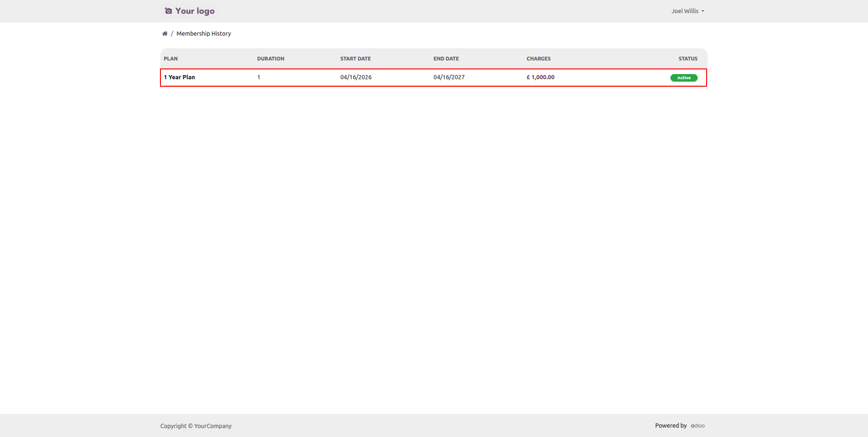Click end date 04/16/2027
Screen dimensions: 868x437
449,77
